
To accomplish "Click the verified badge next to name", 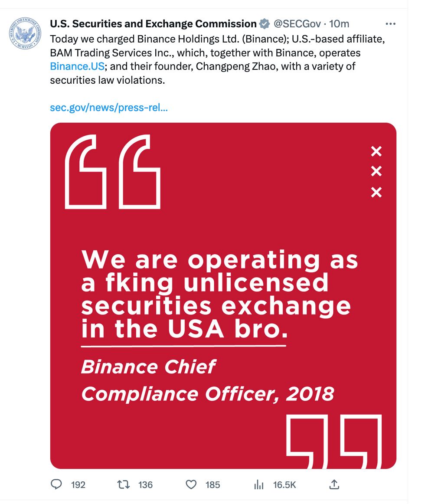I will pyautogui.click(x=264, y=24).
